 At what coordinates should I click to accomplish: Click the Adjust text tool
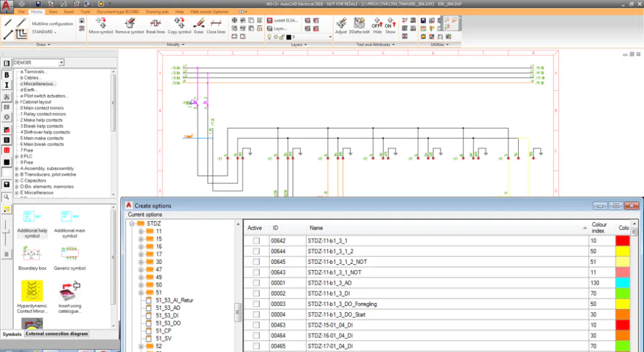(x=341, y=25)
